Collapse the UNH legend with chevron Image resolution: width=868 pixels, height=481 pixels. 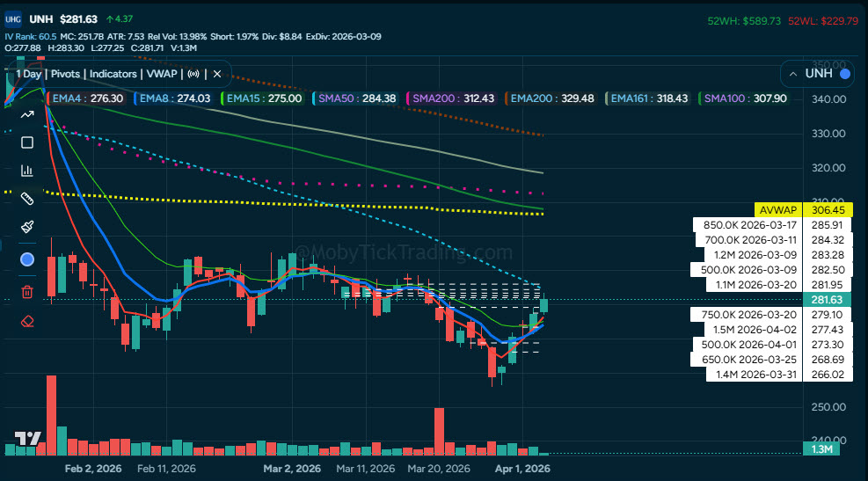coord(793,74)
